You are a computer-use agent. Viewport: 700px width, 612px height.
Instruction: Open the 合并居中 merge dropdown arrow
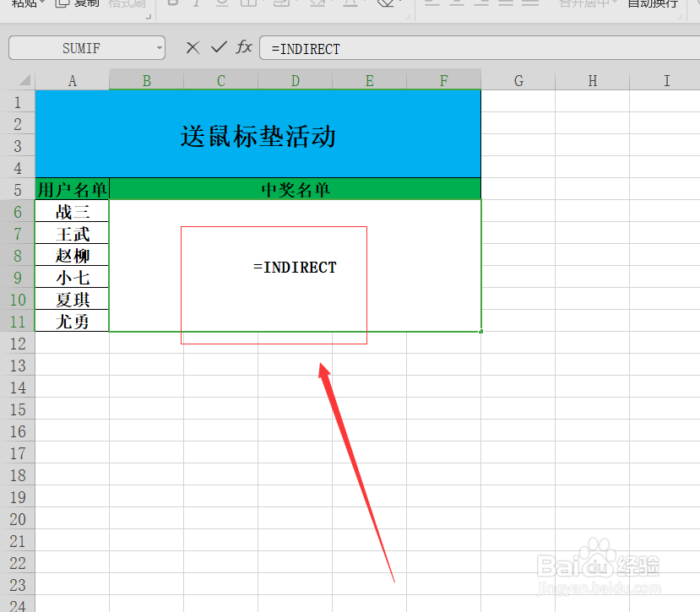coord(614,4)
